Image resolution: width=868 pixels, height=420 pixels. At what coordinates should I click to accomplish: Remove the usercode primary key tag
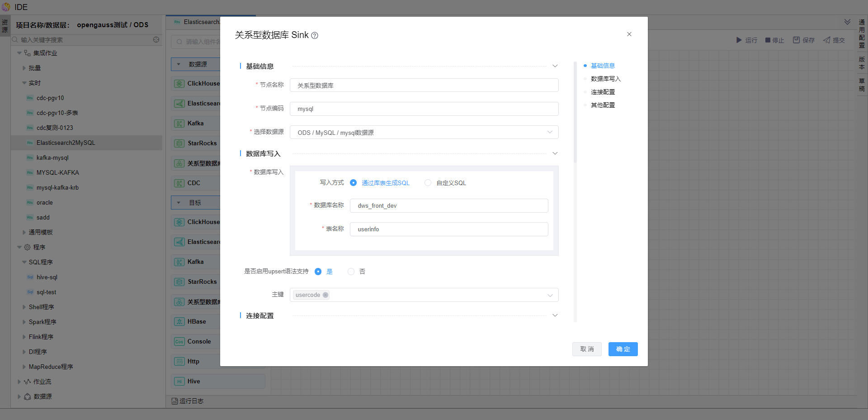coord(325,295)
